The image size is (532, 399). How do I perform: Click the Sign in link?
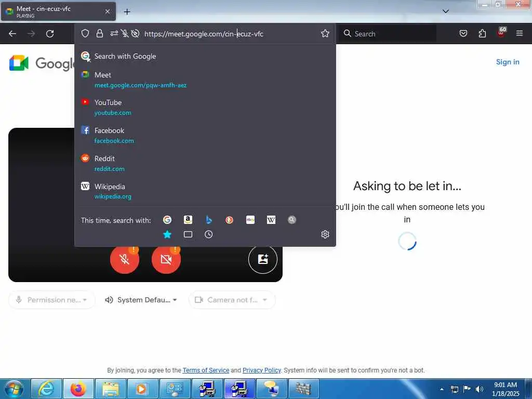[508, 62]
